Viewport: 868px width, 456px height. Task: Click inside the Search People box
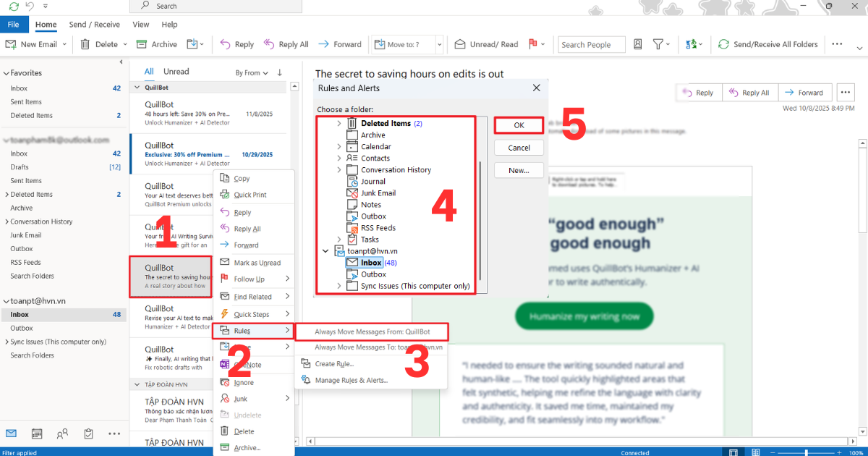tap(590, 44)
